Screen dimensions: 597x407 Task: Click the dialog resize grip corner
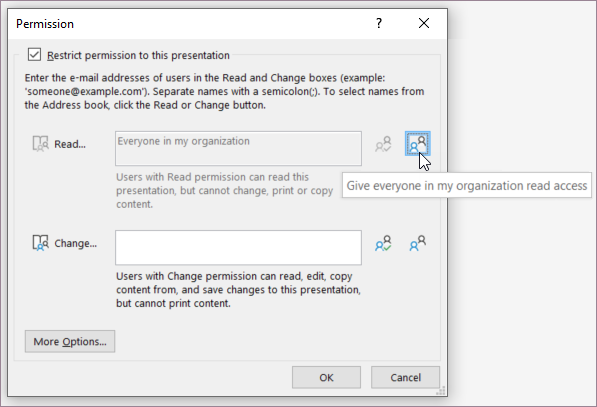click(441, 391)
